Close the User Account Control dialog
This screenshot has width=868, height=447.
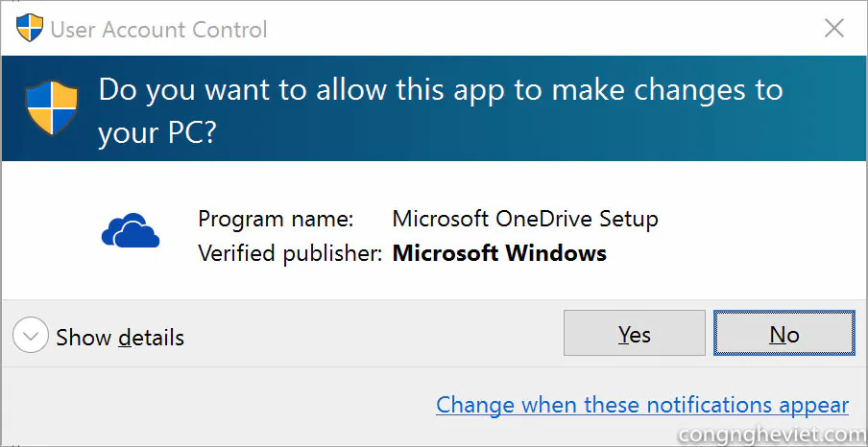pyautogui.click(x=833, y=28)
